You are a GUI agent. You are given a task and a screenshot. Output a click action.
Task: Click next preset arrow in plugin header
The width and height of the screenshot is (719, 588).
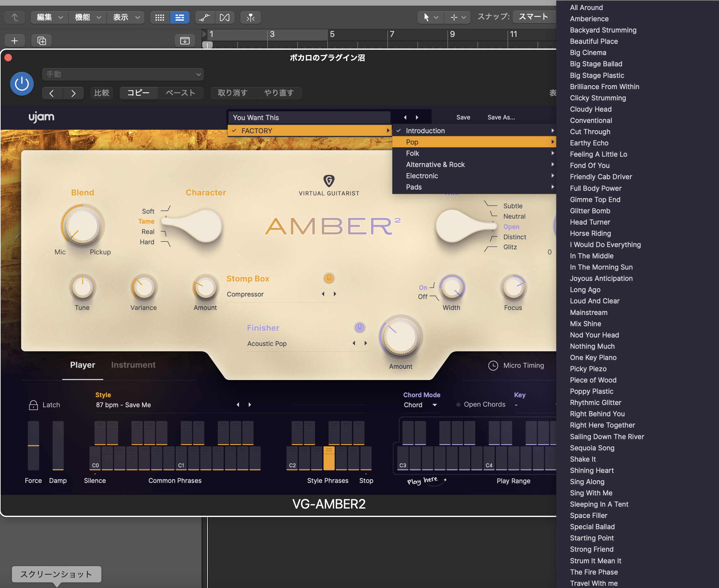[x=73, y=93]
